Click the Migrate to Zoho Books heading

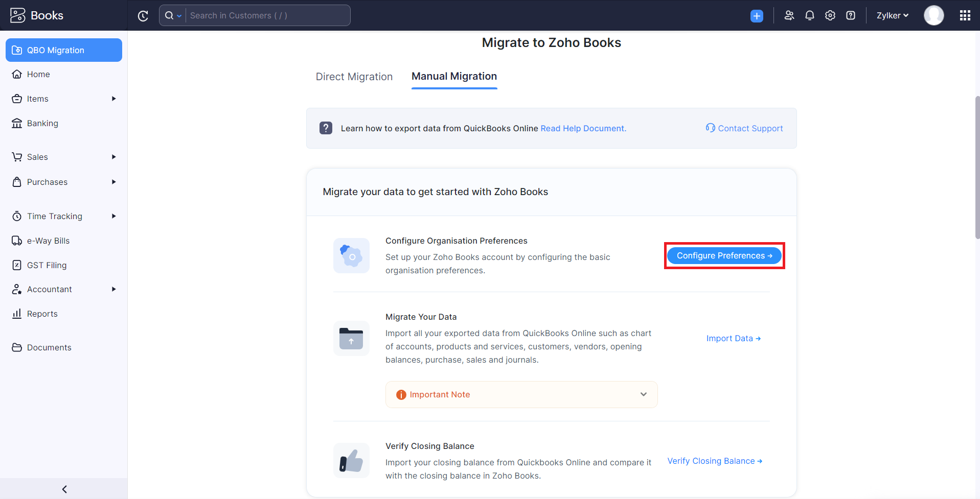(x=551, y=42)
